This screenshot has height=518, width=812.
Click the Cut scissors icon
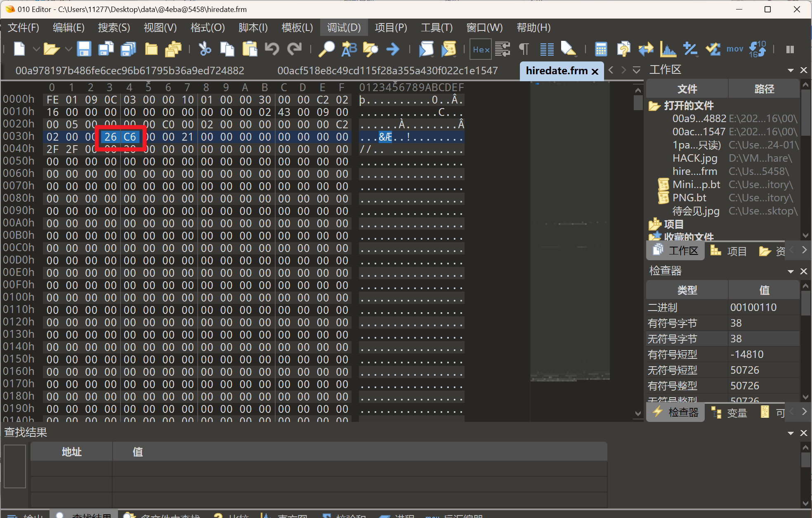point(205,49)
